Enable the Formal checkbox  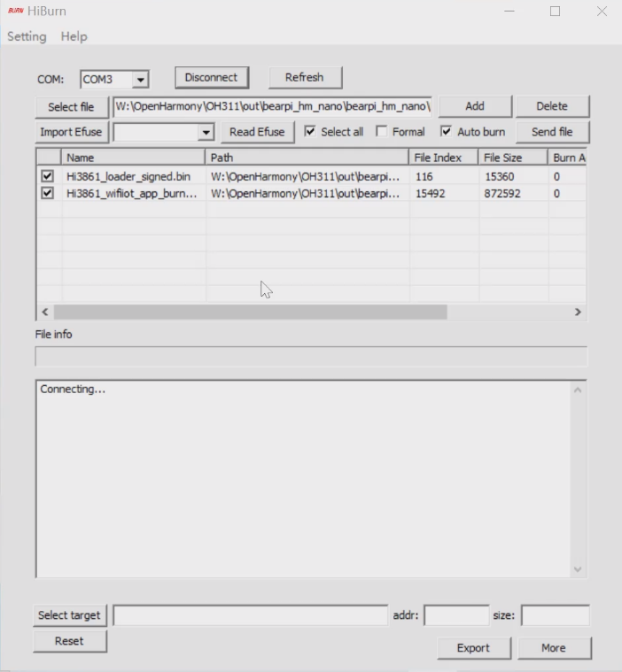(x=381, y=131)
